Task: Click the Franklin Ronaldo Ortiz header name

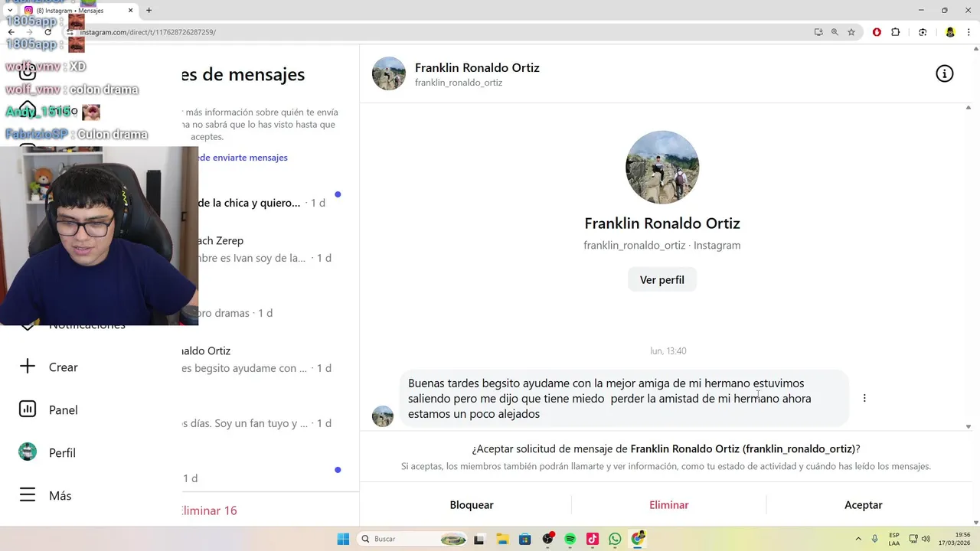Action: click(x=477, y=67)
